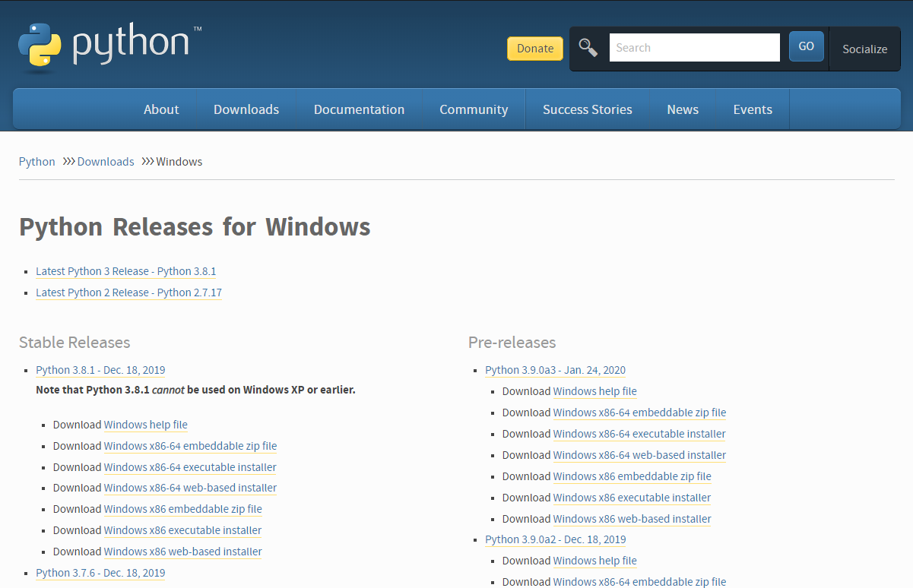This screenshot has height=588, width=913.
Task: Open Python 3.7.6 - Dec. 18, 2019 release
Action: point(100,573)
